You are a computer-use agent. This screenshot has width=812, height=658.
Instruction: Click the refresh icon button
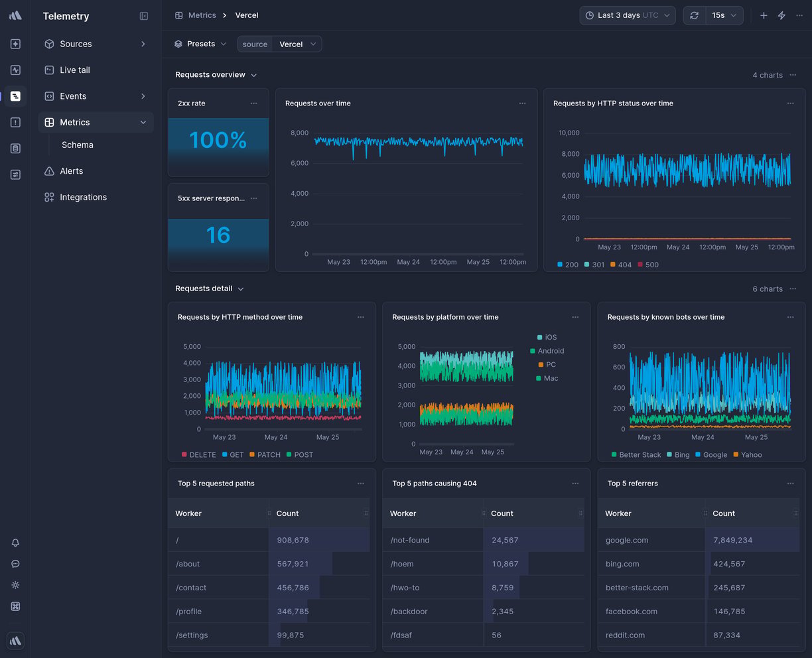(694, 15)
